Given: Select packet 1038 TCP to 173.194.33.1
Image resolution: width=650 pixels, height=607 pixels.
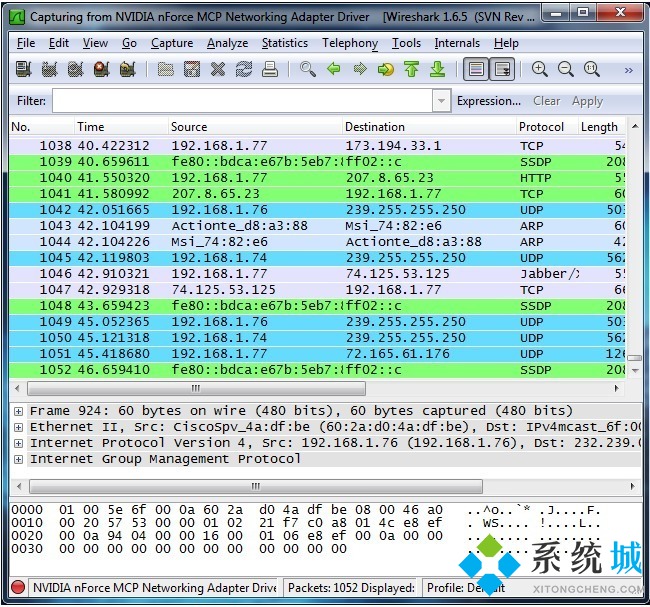Looking at the screenshot, I should pos(317,146).
